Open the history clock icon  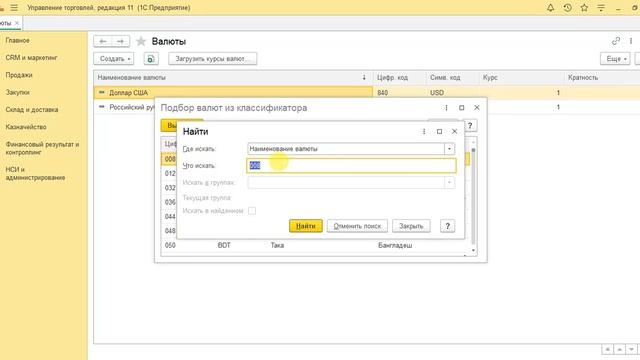pos(567,7)
